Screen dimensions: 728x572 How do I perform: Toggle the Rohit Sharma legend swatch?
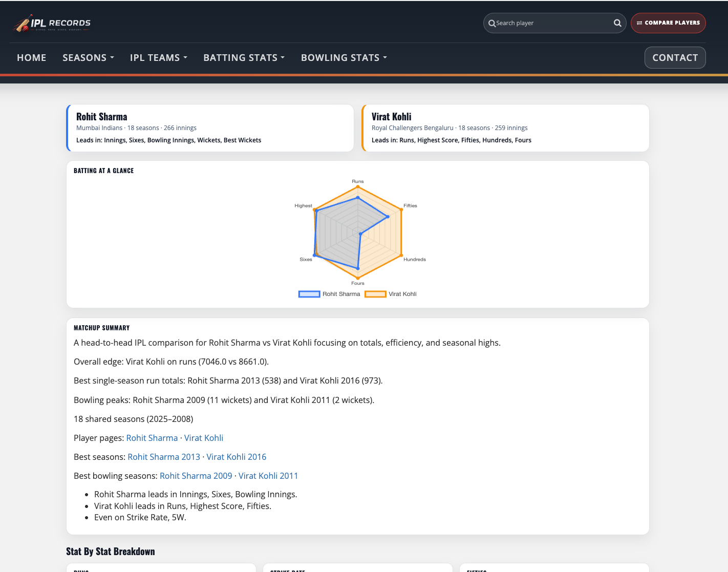point(309,294)
